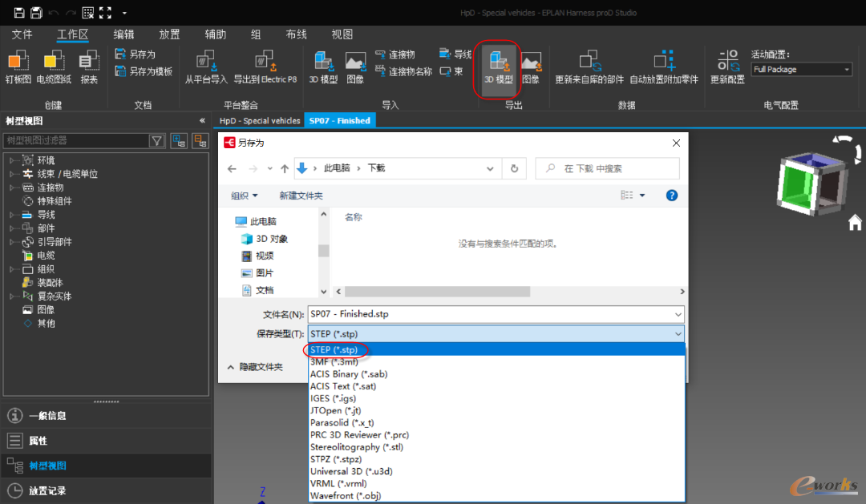Open the 放置记录 panel
Image resolution: width=866 pixels, height=504 pixels.
[x=106, y=490]
